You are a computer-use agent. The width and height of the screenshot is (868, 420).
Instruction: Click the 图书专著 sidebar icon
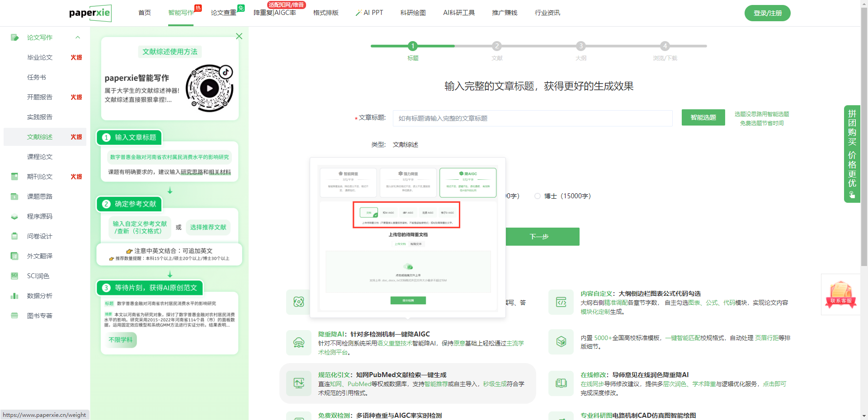[14, 316]
